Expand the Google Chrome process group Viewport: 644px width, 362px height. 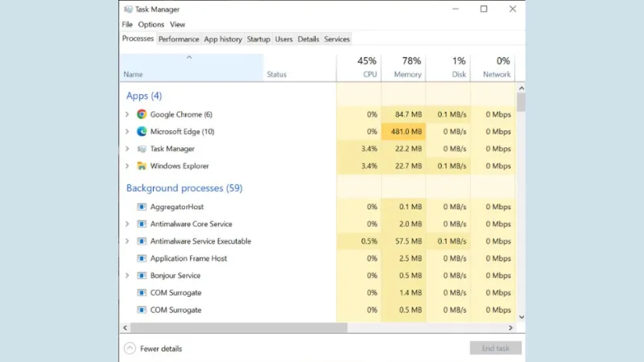pyautogui.click(x=127, y=114)
